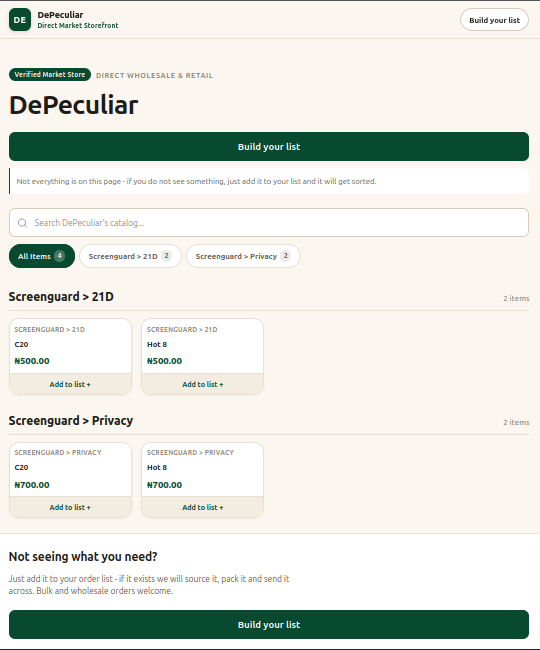Viewport: 540px width, 650px height.
Task: Click the Verified Market Store badge
Action: pos(50,75)
